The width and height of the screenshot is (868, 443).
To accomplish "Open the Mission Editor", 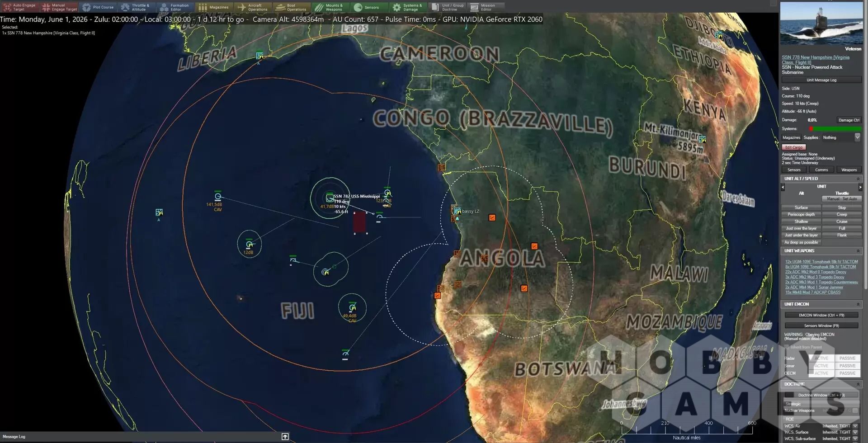I will (486, 7).
